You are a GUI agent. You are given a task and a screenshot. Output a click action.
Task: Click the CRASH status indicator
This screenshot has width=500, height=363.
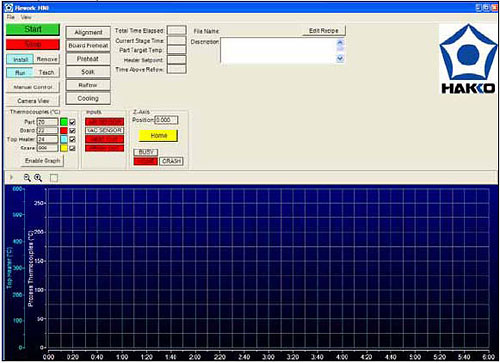coord(171,161)
